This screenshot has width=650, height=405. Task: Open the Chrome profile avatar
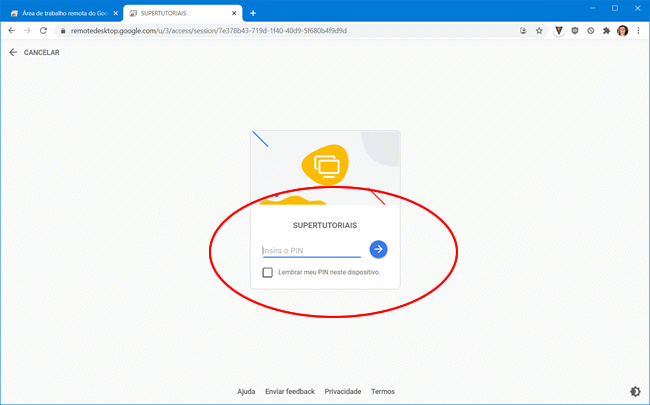click(x=622, y=31)
